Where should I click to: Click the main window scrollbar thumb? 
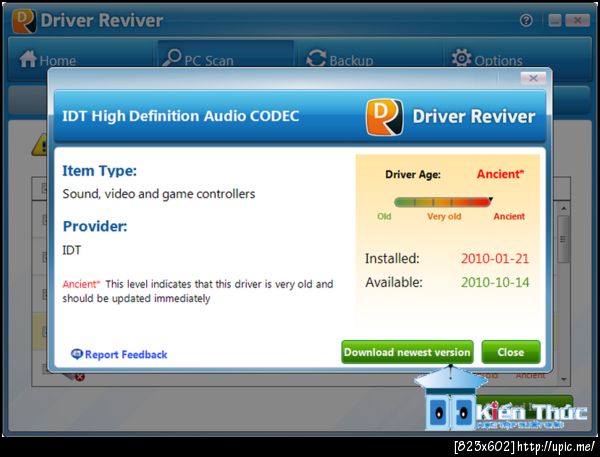click(x=563, y=239)
